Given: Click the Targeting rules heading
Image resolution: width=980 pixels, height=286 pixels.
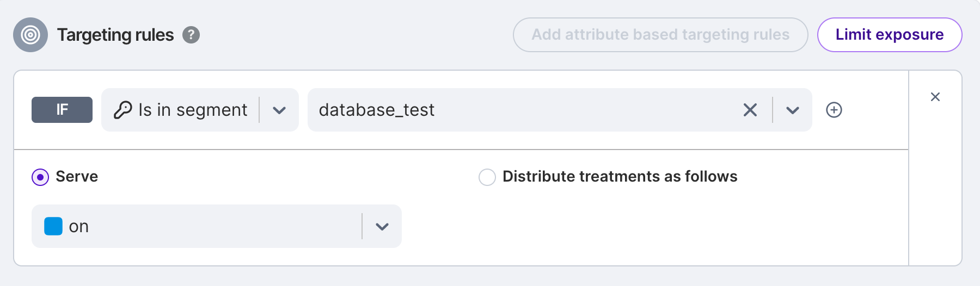Looking at the screenshot, I should 115,35.
